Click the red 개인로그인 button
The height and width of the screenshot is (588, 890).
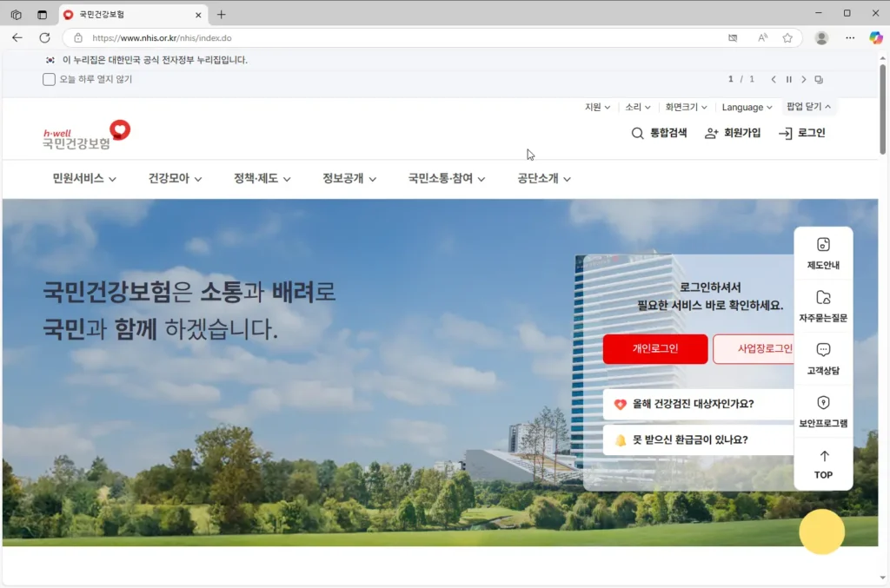tap(655, 348)
